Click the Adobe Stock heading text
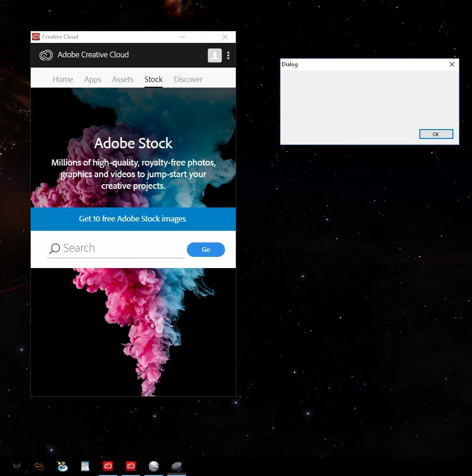The height and width of the screenshot is (476, 472). click(133, 143)
